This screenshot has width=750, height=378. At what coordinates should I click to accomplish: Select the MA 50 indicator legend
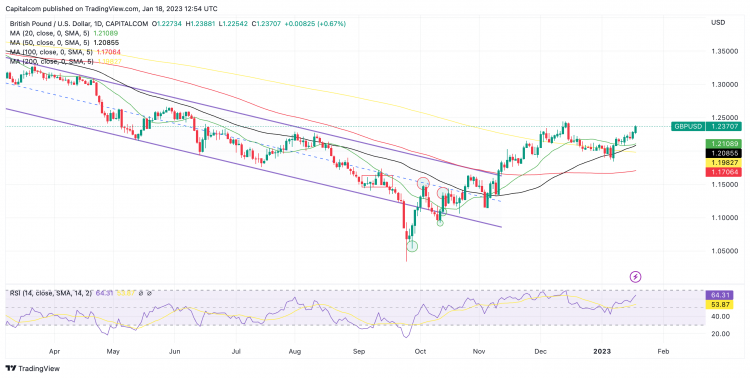[64, 43]
